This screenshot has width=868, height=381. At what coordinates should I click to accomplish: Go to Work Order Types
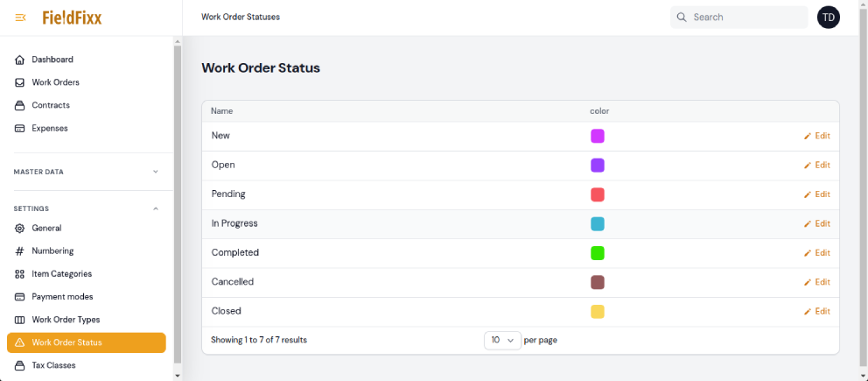(66, 320)
